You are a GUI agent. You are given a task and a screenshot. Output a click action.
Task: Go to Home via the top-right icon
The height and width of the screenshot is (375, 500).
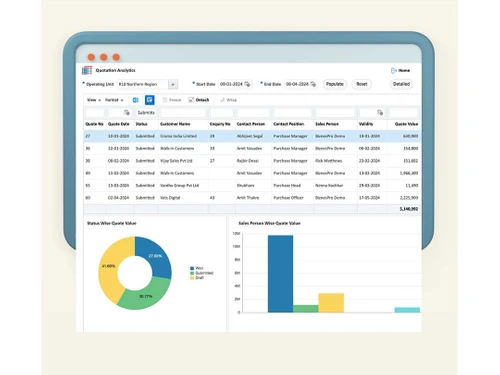pos(394,70)
